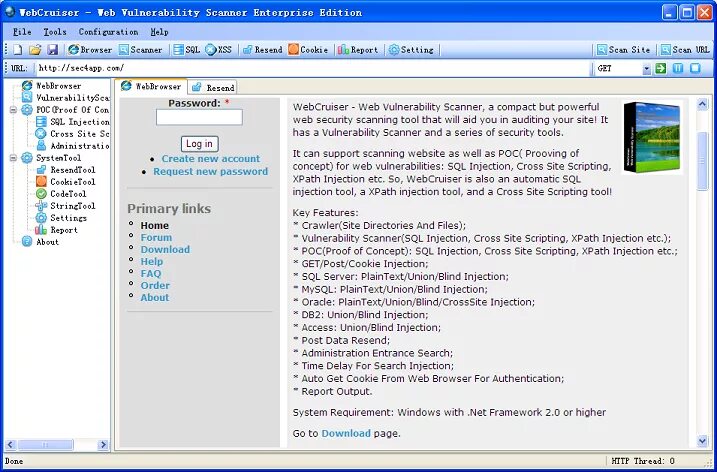The width and height of the screenshot is (717, 472).
Task: Start Scan Site from toolbar
Action: click(x=623, y=50)
